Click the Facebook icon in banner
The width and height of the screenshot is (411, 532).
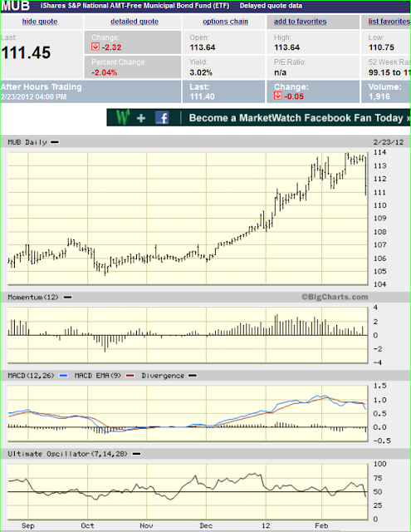pyautogui.click(x=162, y=118)
